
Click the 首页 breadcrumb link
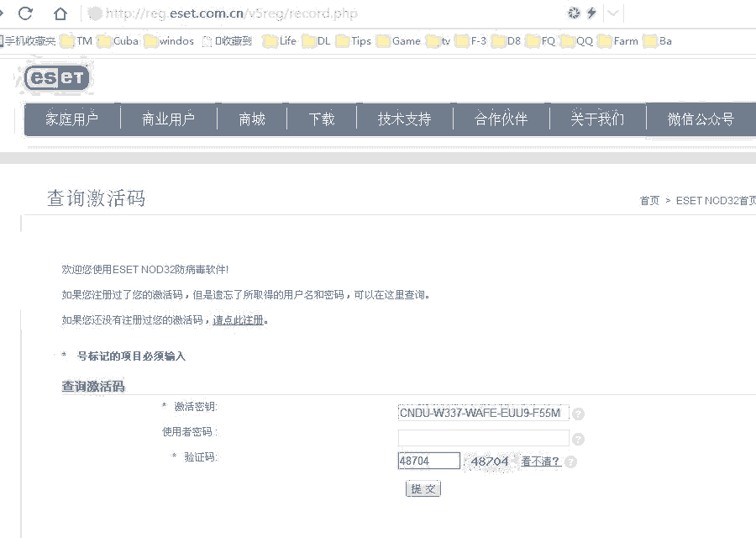649,201
